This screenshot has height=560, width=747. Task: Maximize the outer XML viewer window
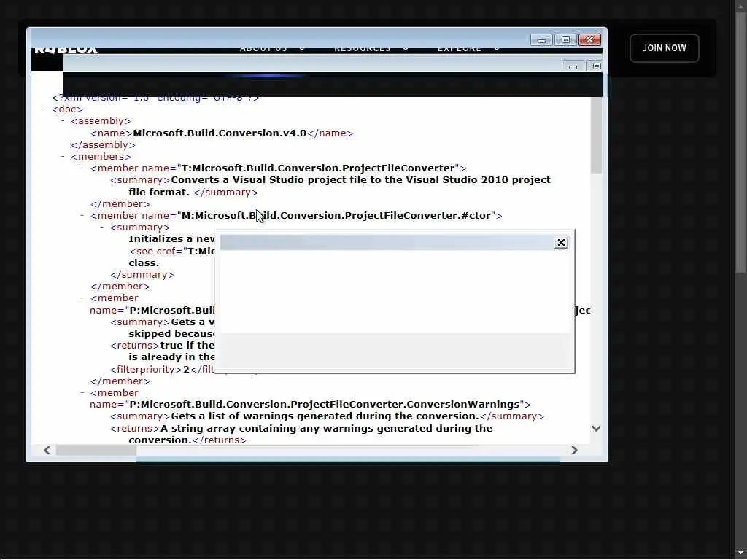click(x=565, y=40)
